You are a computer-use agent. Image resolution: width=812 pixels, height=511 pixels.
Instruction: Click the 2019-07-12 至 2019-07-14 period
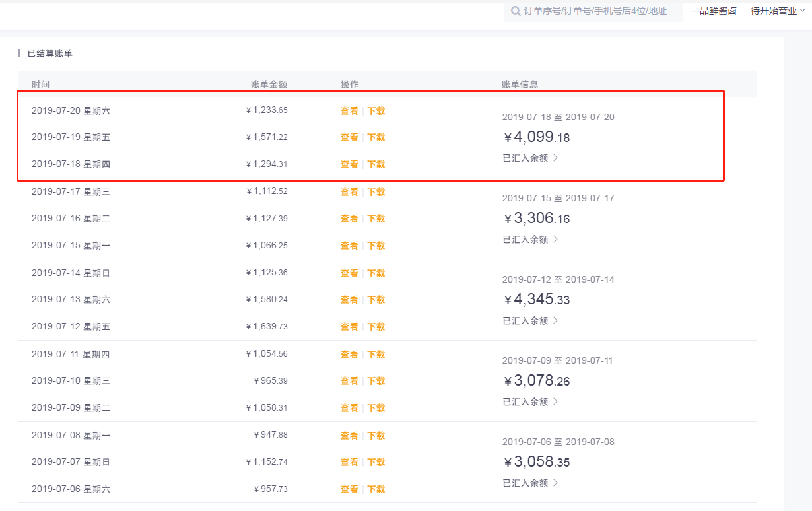[x=558, y=279]
